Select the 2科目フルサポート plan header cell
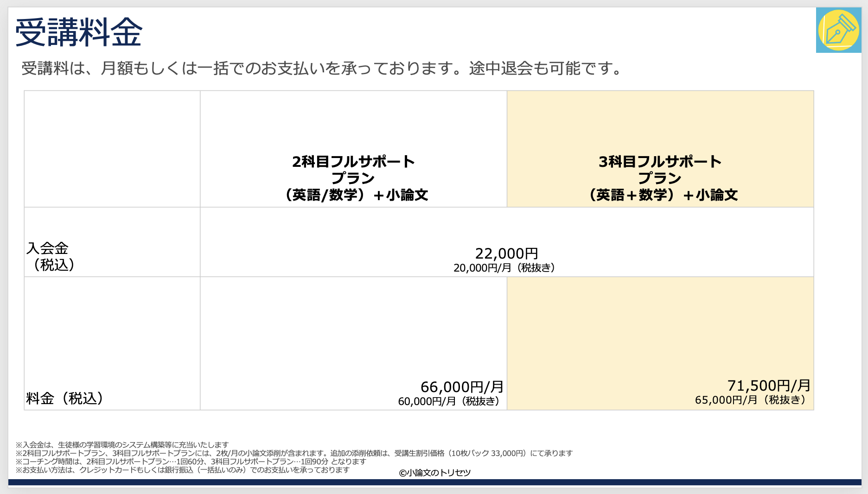This screenshot has height=494, width=868. click(x=353, y=149)
